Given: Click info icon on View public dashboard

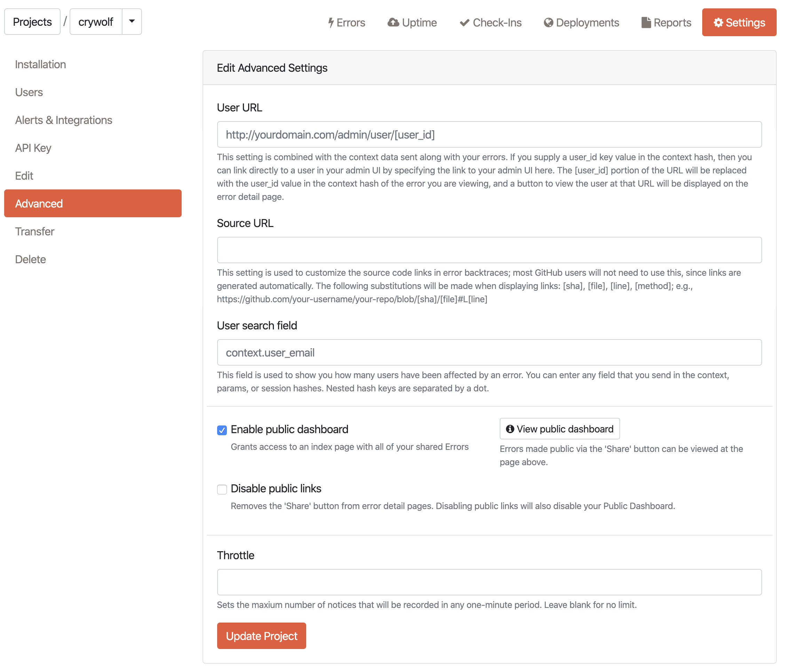Looking at the screenshot, I should point(510,429).
